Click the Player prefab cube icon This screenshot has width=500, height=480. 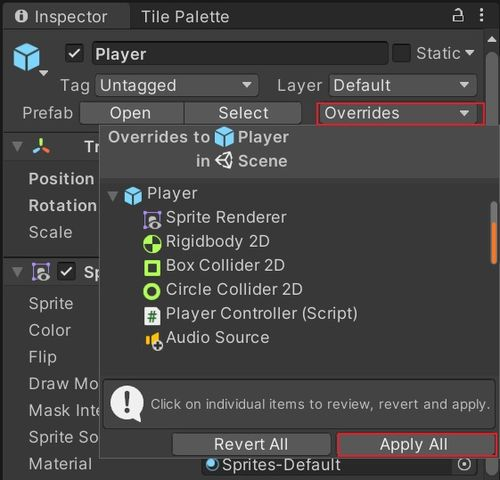(x=27, y=57)
